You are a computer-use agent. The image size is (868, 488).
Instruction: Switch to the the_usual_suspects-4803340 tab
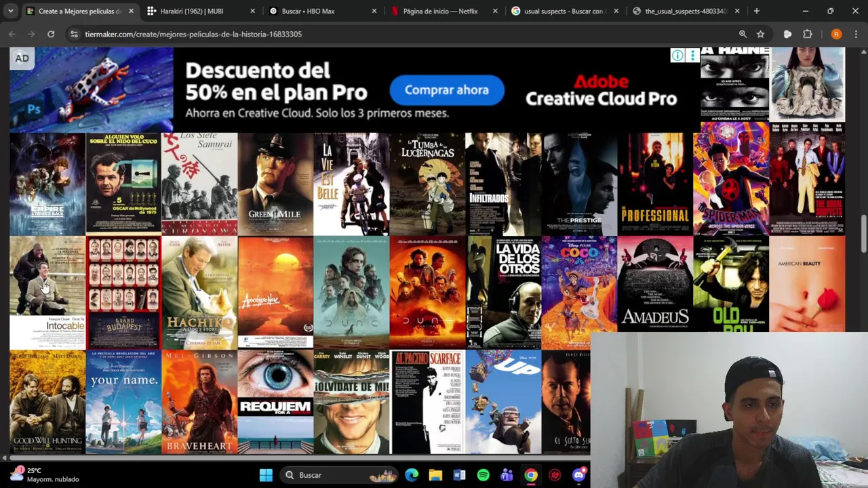[685, 11]
